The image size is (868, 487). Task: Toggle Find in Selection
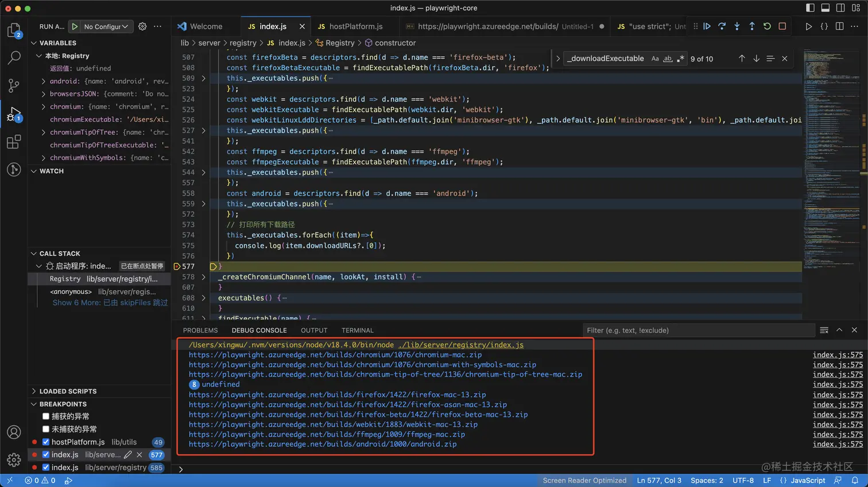click(770, 59)
